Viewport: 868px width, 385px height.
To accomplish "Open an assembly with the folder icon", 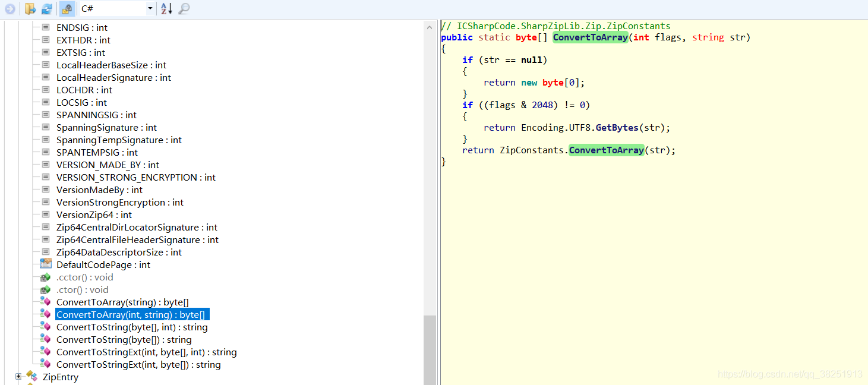I will click(x=30, y=9).
